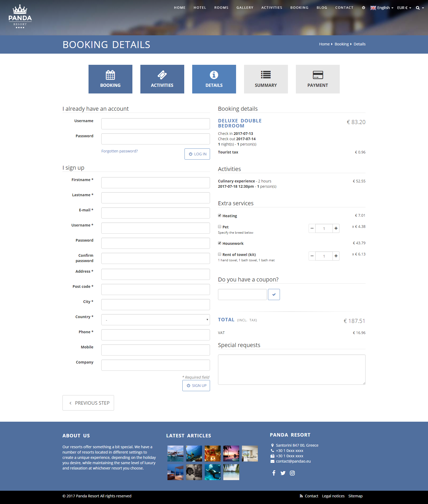Open the Twitter social icon

283,473
